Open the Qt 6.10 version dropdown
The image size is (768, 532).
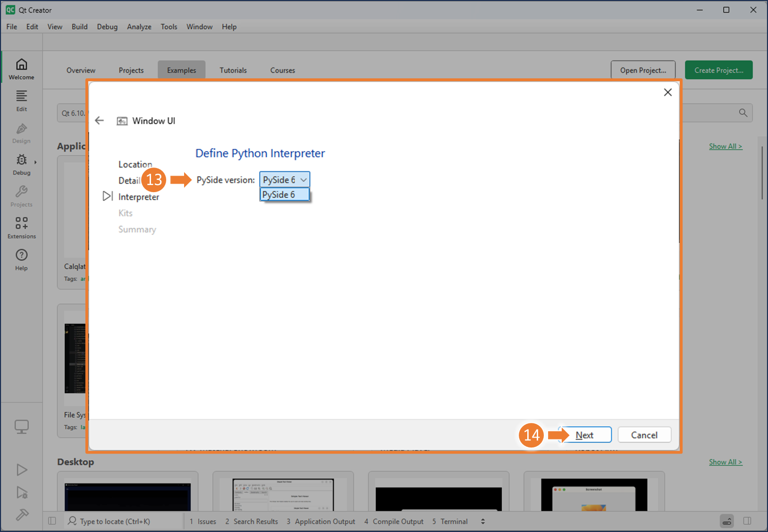click(x=72, y=113)
